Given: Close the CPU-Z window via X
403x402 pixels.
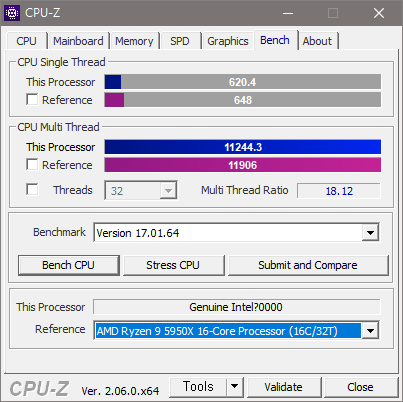Looking at the screenshot, I should (379, 13).
